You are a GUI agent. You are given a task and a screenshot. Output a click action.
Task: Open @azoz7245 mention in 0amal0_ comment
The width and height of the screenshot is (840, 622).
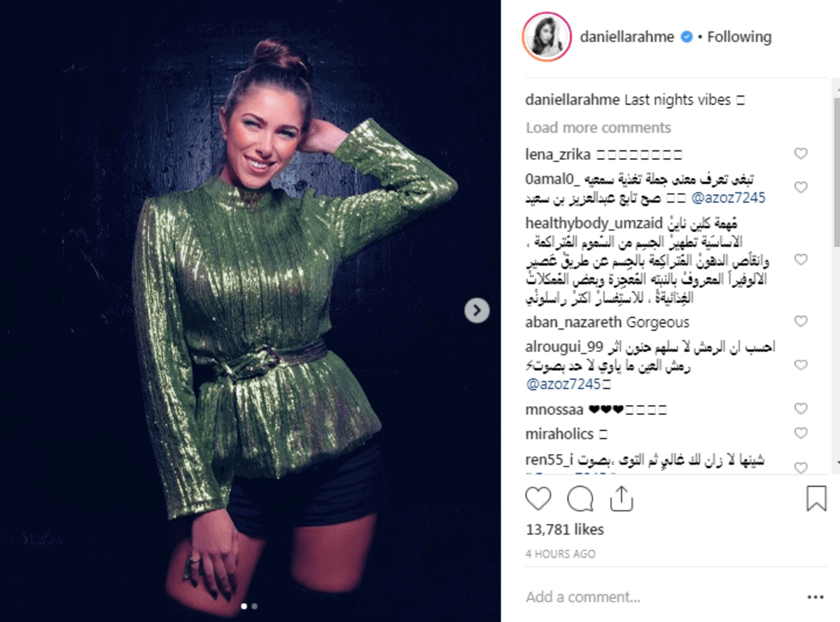point(728,198)
